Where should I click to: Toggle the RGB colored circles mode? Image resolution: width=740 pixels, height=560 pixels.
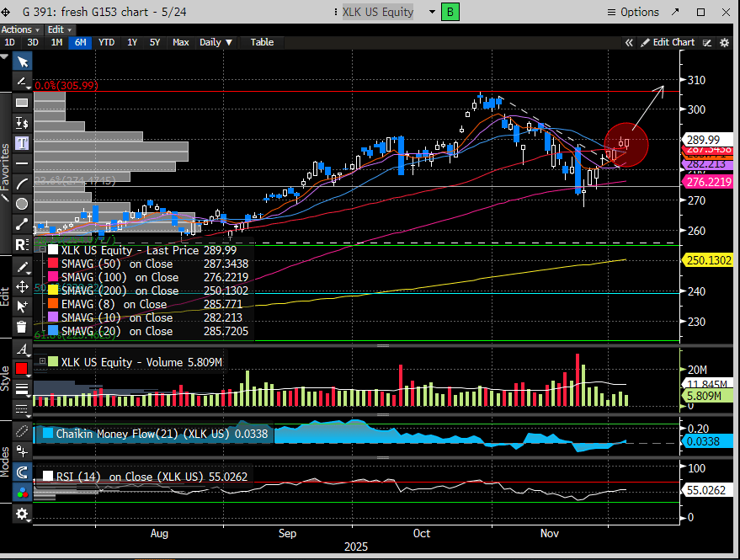click(x=22, y=493)
